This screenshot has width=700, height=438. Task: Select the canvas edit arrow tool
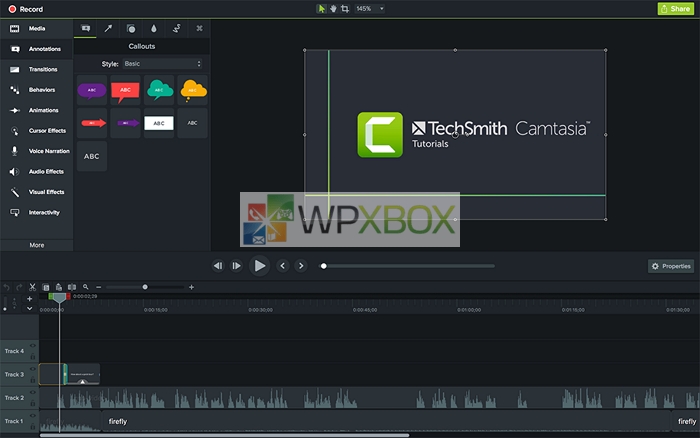pyautogui.click(x=321, y=8)
